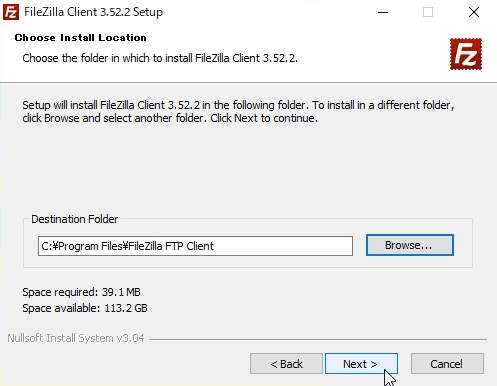Click the 'Space required: 39.1 MB' text
Viewport: 497px width, 386px height.
pos(81,292)
